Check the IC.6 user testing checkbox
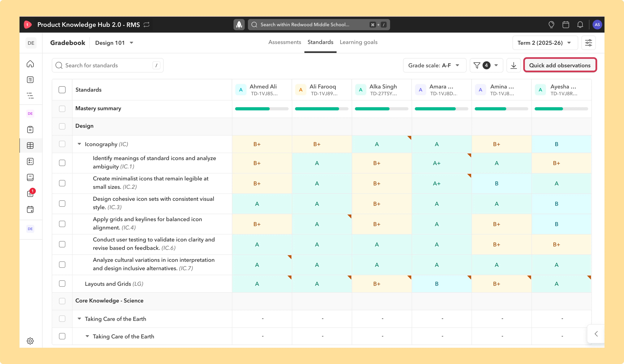This screenshot has width=624, height=364. (x=62, y=244)
